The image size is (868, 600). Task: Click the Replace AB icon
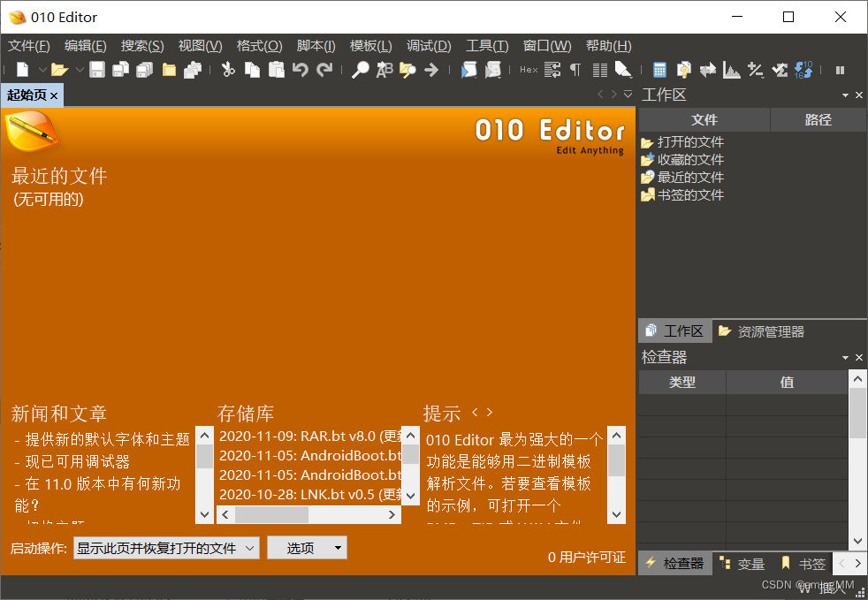click(385, 70)
